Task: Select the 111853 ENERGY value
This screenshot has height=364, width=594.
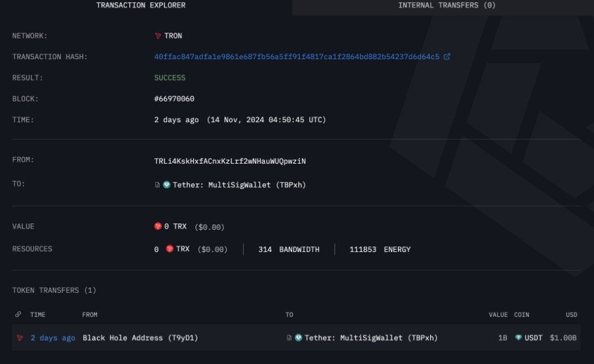Action: 380,249
